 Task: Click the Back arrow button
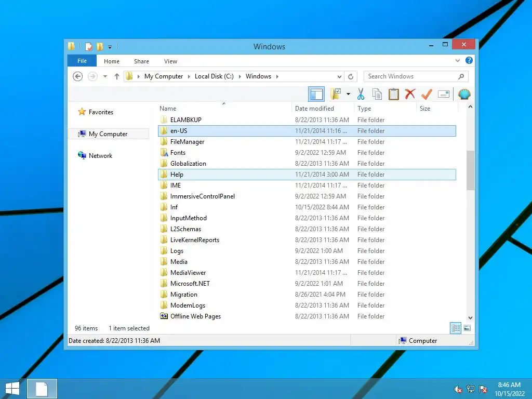point(78,76)
